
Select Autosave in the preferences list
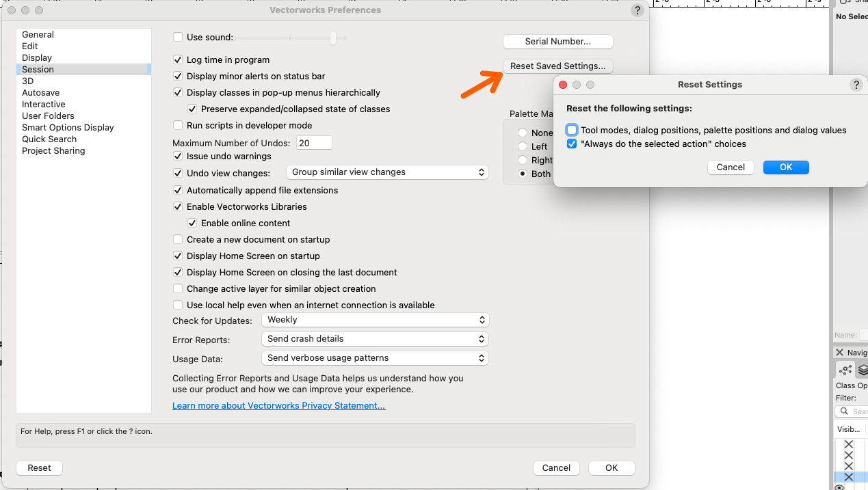point(40,93)
